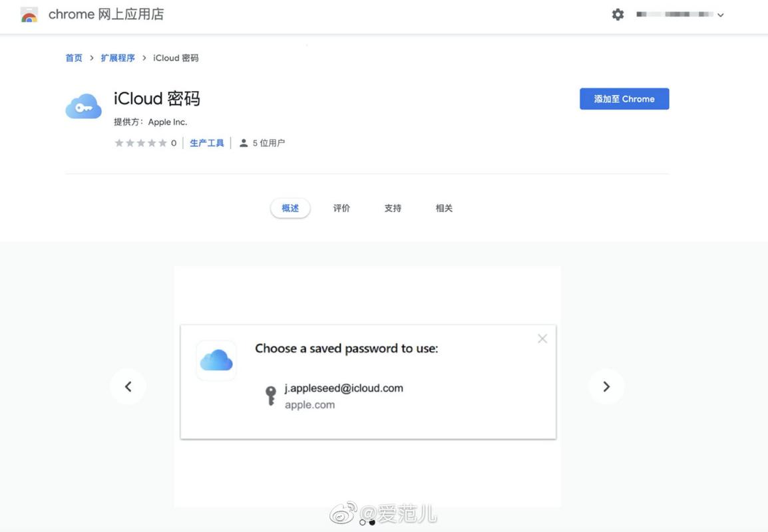Open the 支持 tab
Image resolution: width=768 pixels, height=532 pixels.
pos(393,208)
